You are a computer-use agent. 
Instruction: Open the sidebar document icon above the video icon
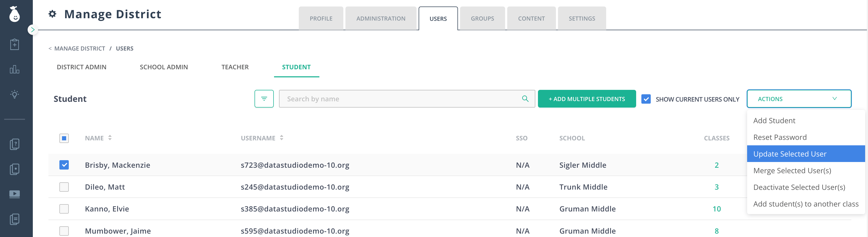[x=15, y=169]
